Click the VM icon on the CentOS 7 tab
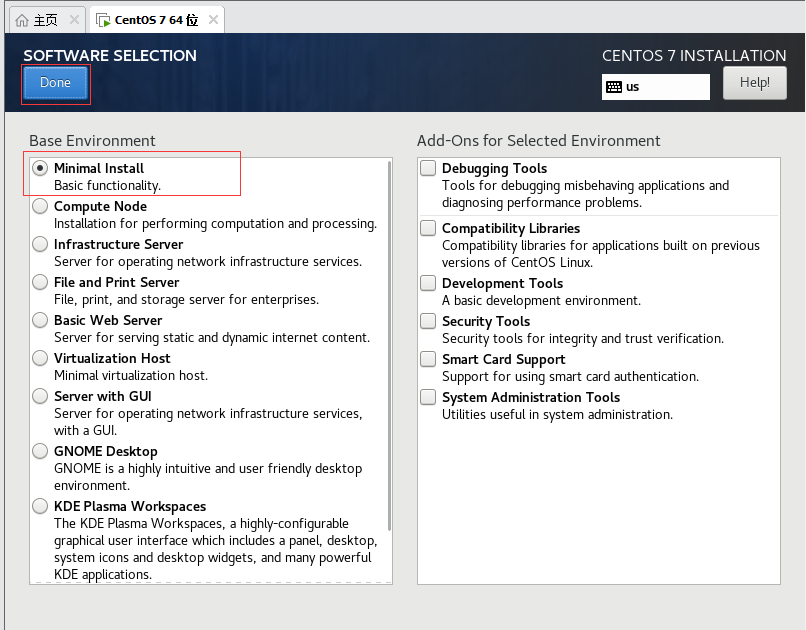The image size is (806, 630). [103, 21]
